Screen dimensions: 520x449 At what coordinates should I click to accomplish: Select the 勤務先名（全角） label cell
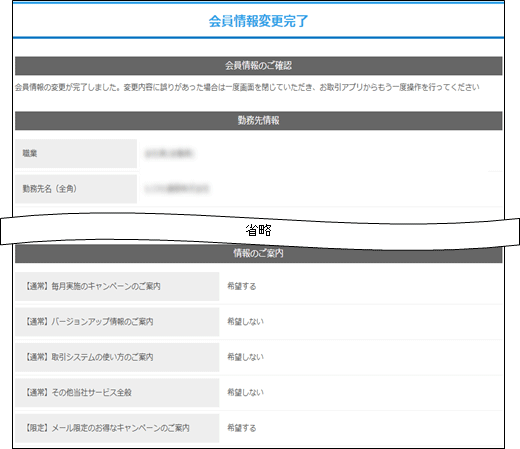click(76, 189)
